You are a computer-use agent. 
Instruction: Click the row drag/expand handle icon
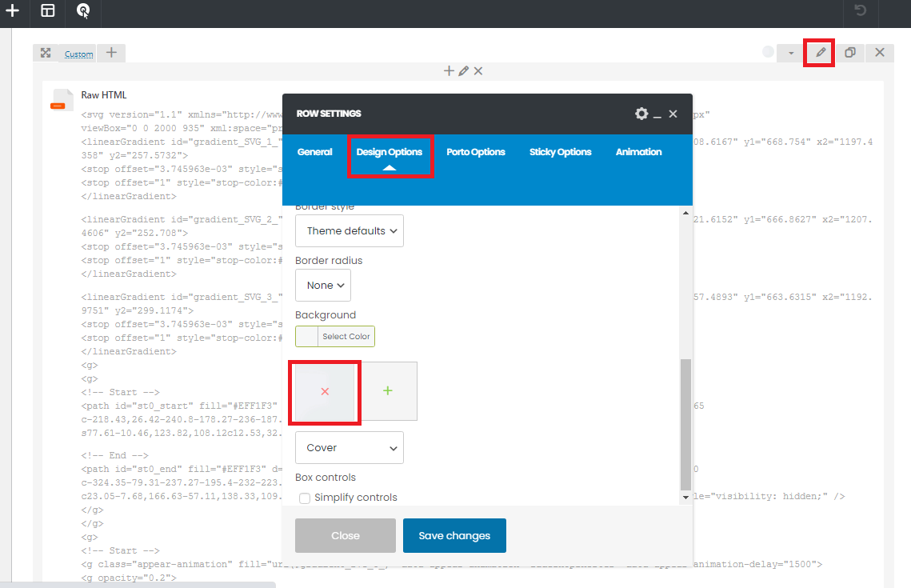coord(46,53)
